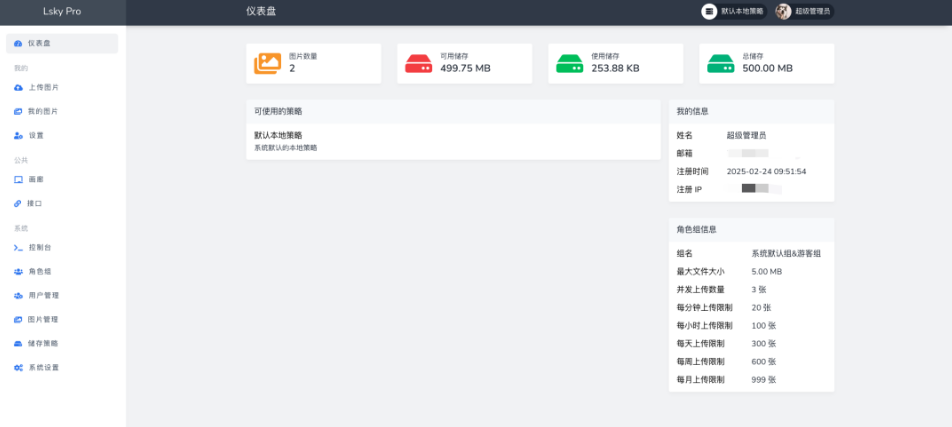This screenshot has width=952, height=427.
Task: Click the images icon beside 图片管理
Action: [x=18, y=319]
